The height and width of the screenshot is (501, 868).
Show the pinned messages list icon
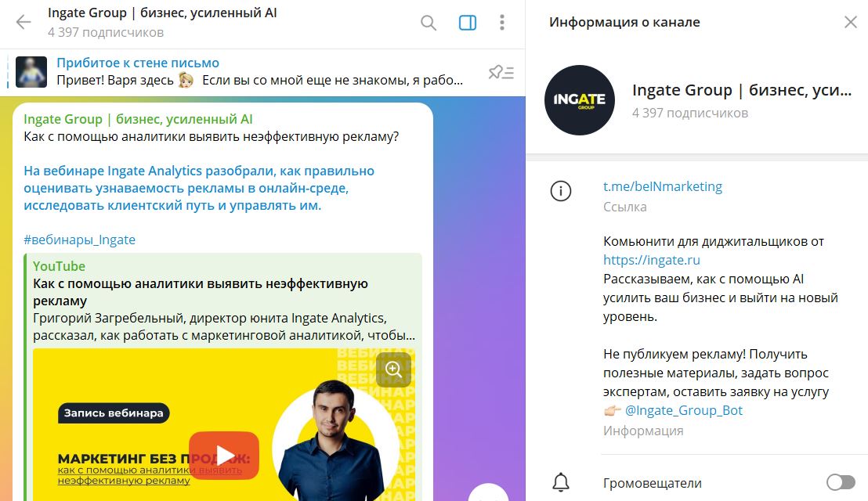pyautogui.click(x=501, y=73)
